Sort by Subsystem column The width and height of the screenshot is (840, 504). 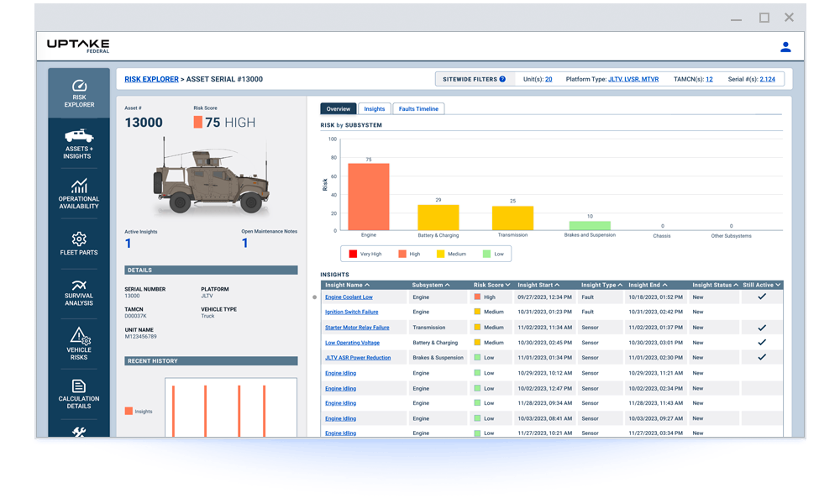pos(431,285)
